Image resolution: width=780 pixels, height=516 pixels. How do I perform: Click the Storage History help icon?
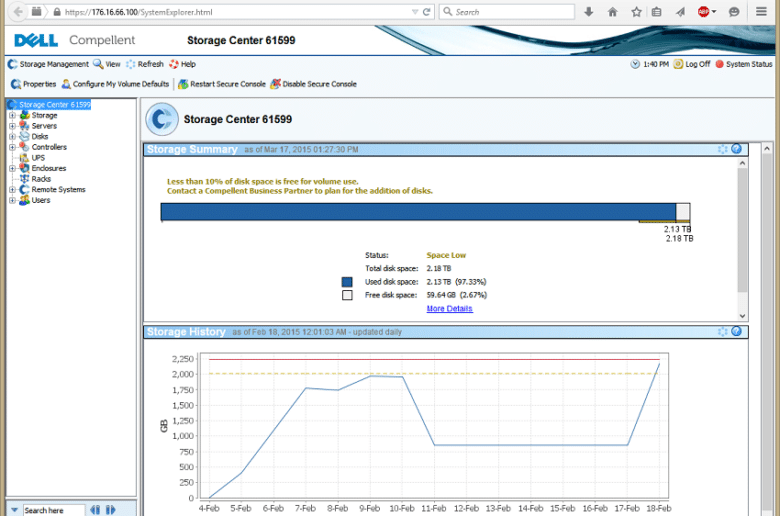(737, 331)
